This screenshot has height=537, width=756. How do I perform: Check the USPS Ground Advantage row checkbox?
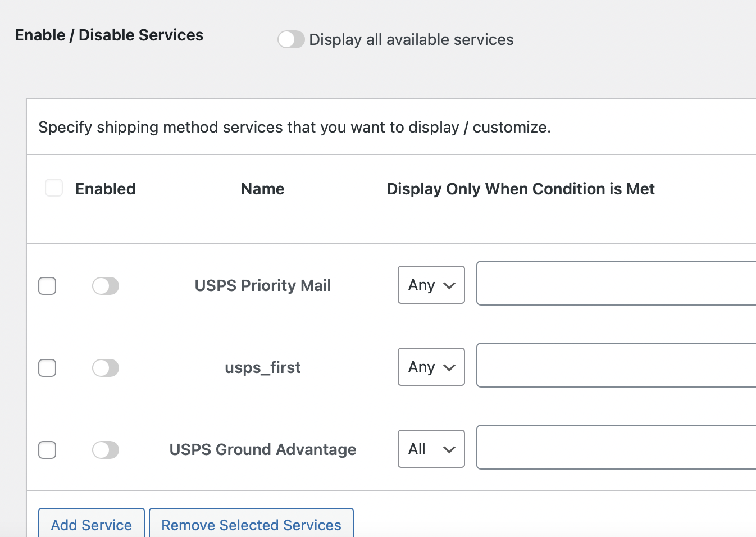[x=47, y=449]
